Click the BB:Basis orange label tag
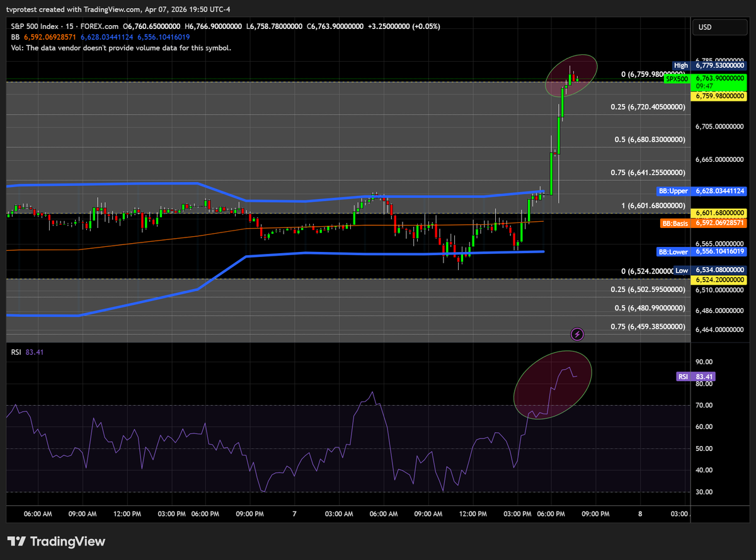756x560 pixels. click(675, 223)
